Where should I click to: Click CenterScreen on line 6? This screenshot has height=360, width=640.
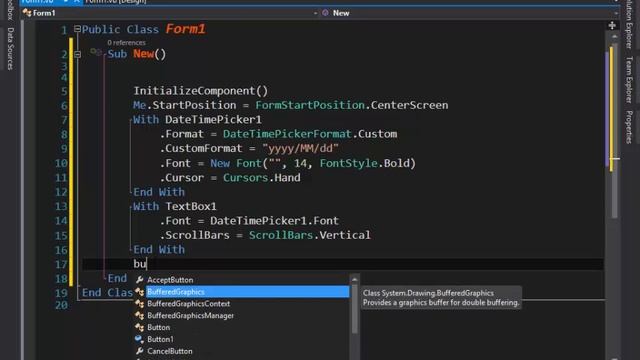[x=409, y=105]
